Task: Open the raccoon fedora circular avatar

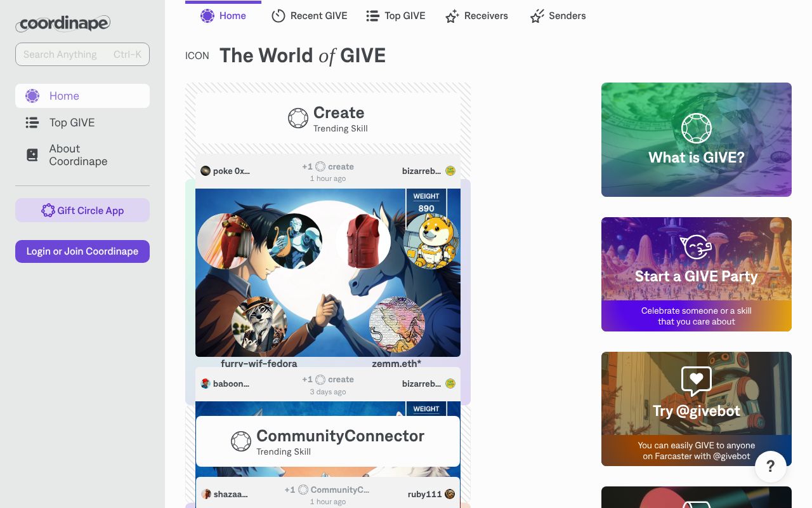Action: 259,324
